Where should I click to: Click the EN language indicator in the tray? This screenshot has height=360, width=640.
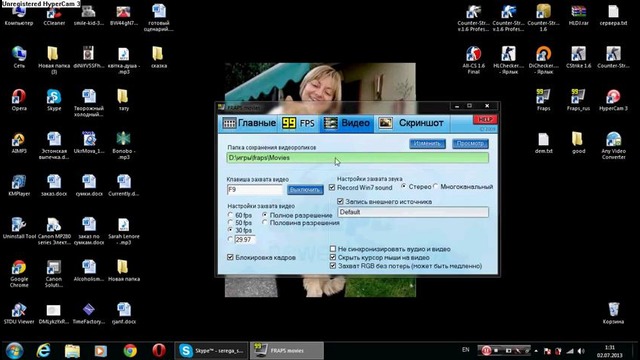[466, 350]
